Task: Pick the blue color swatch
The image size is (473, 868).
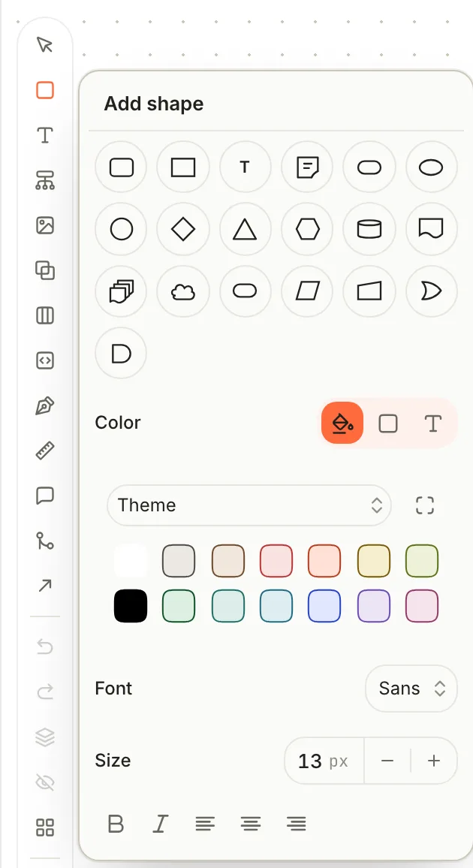Action: click(x=324, y=606)
